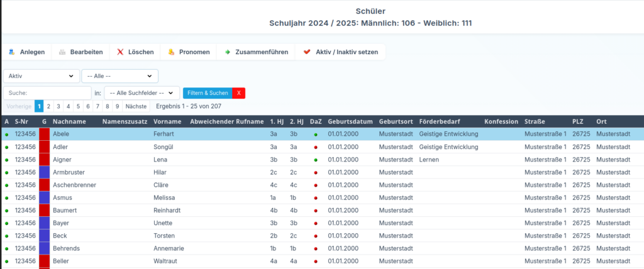Click the Filtern & Suchen button

pyautogui.click(x=208, y=93)
